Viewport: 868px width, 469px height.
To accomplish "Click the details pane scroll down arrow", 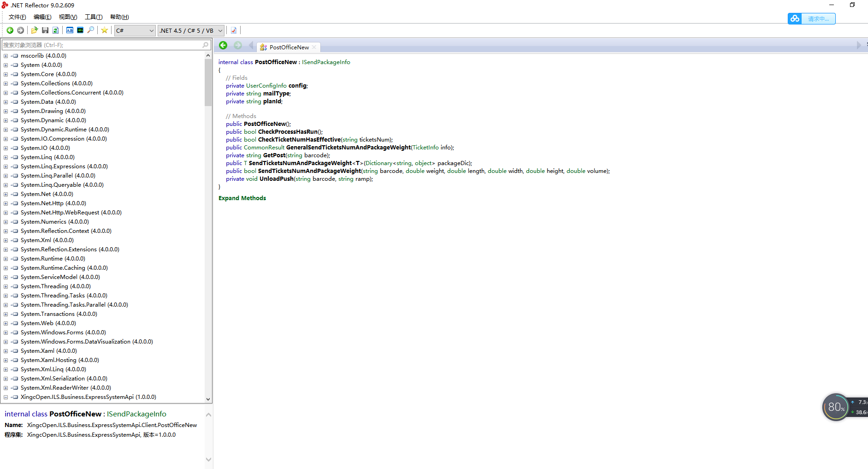I will (208, 460).
